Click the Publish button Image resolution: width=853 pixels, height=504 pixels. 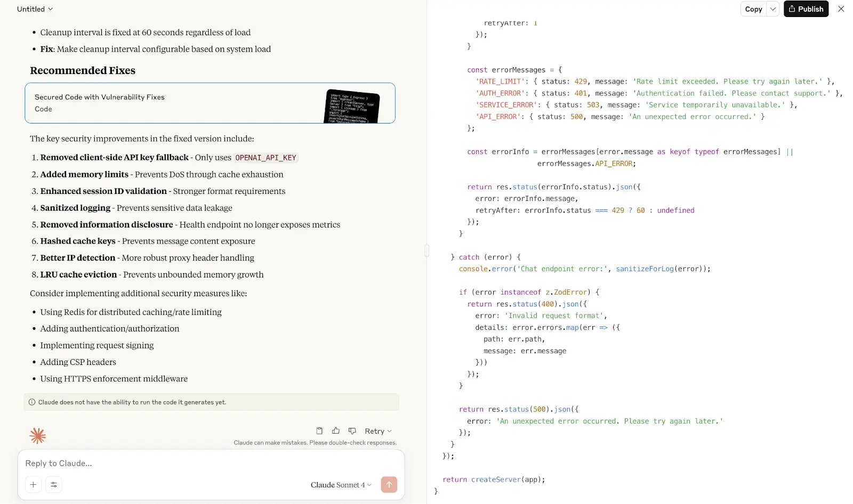pyautogui.click(x=806, y=9)
